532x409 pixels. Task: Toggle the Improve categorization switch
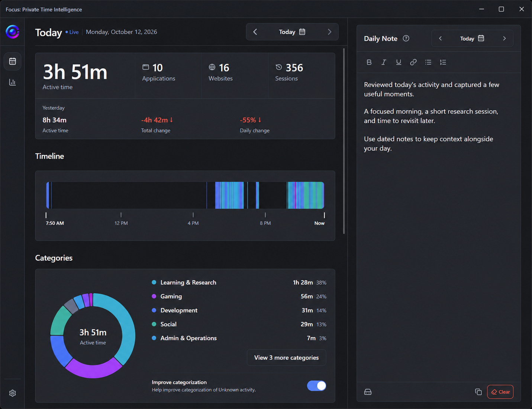point(316,386)
